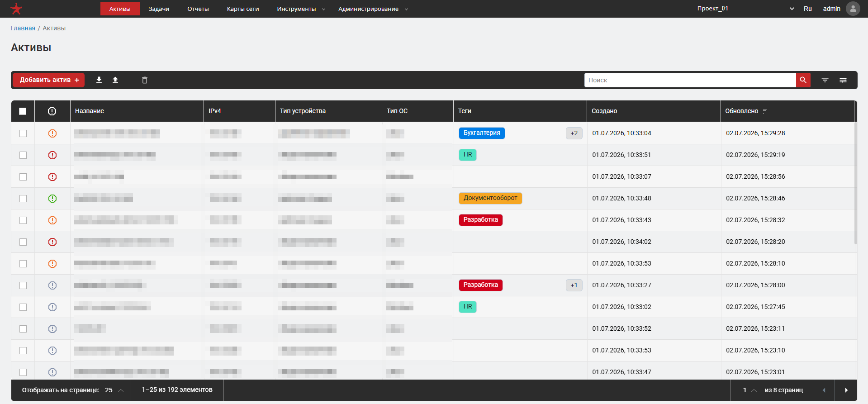The image size is (868, 404).
Task: Change rows per page from 25
Action: point(114,390)
